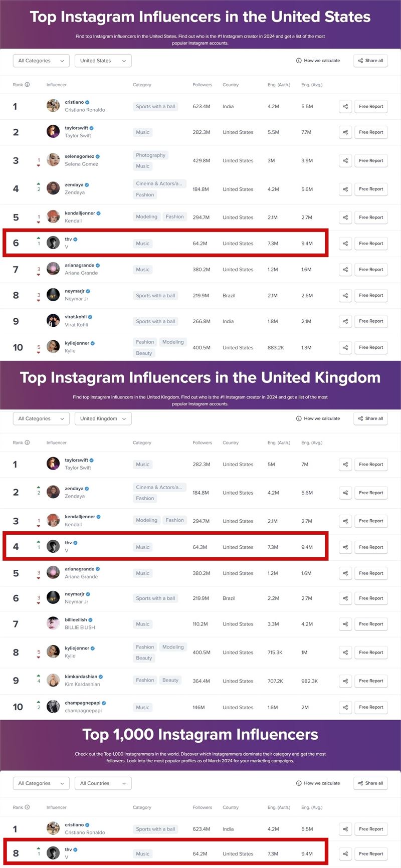Click Rank info icon in US table header
The height and width of the screenshot is (868, 401).
(x=27, y=85)
